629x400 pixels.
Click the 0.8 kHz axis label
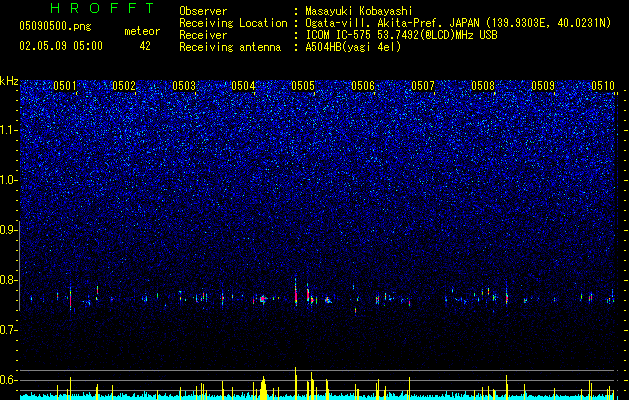pyautogui.click(x=8, y=280)
